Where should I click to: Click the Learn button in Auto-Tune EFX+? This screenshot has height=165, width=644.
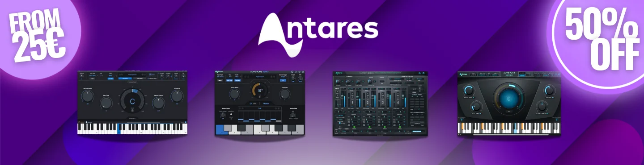[x=220, y=80]
